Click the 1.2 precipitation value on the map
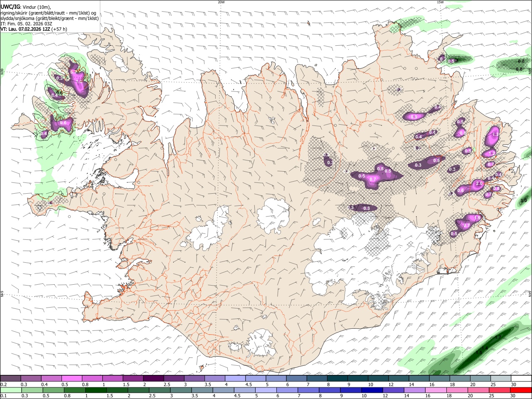The image size is (532, 399). click(x=492, y=153)
